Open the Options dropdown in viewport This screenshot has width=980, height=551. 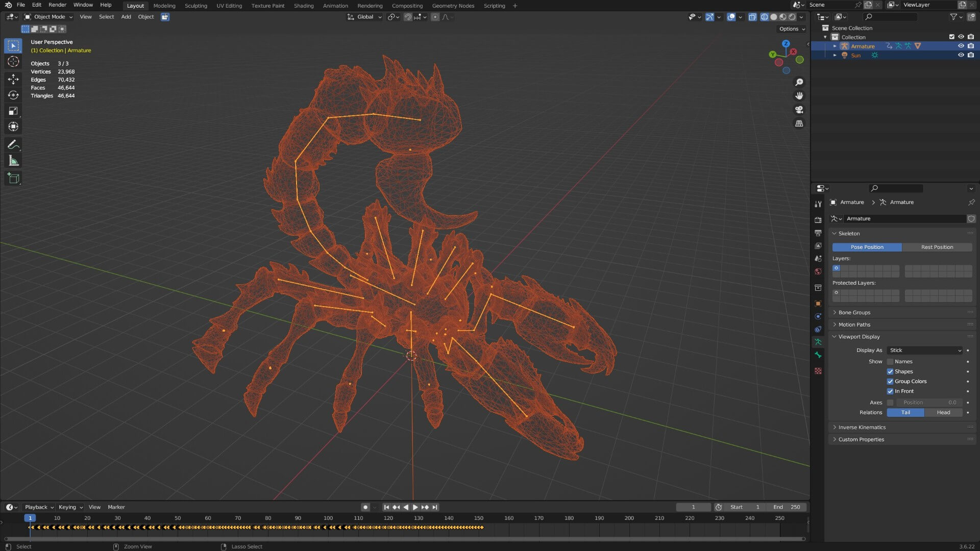tap(792, 29)
